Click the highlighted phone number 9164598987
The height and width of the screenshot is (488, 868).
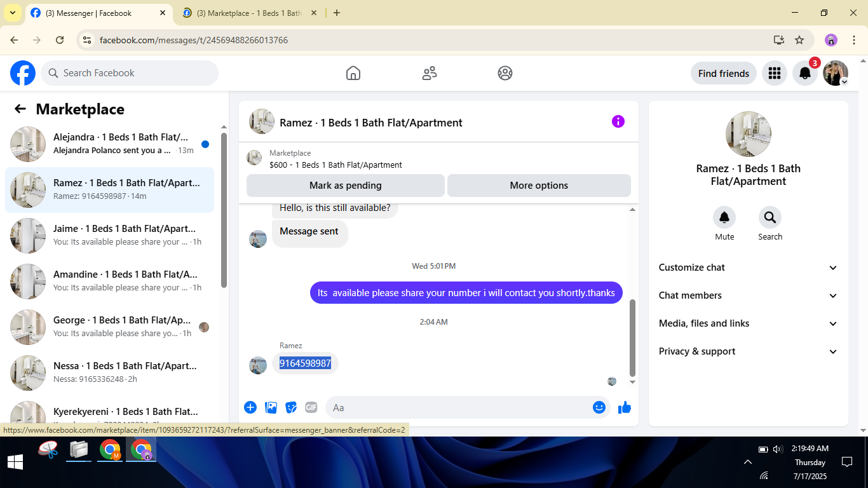click(x=305, y=363)
